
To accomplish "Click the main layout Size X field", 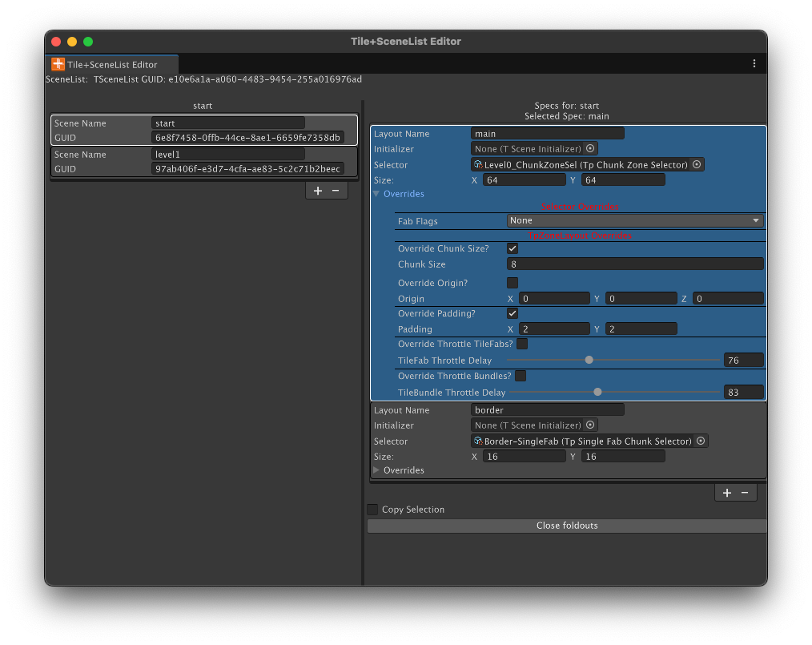I will click(x=524, y=180).
